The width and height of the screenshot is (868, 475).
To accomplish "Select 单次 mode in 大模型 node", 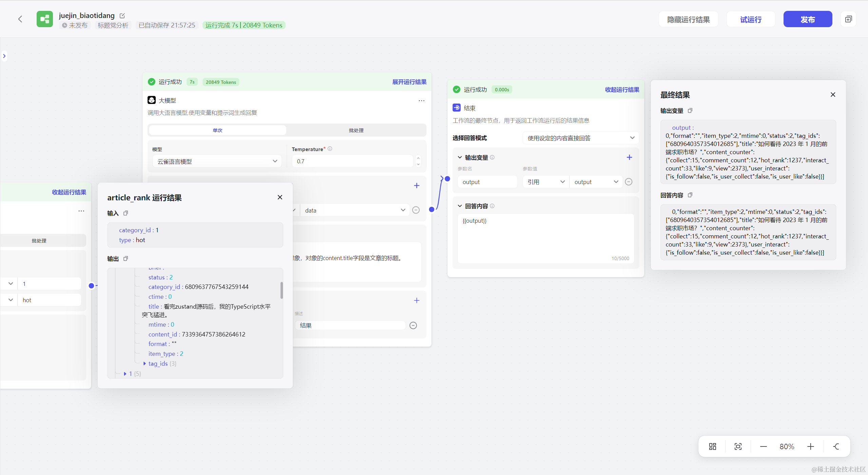I will (x=217, y=130).
